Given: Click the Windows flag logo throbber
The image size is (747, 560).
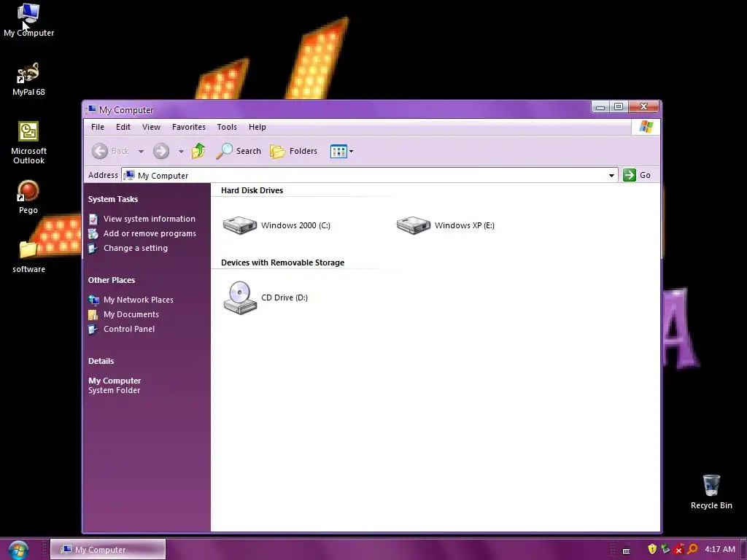Looking at the screenshot, I should point(646,127).
